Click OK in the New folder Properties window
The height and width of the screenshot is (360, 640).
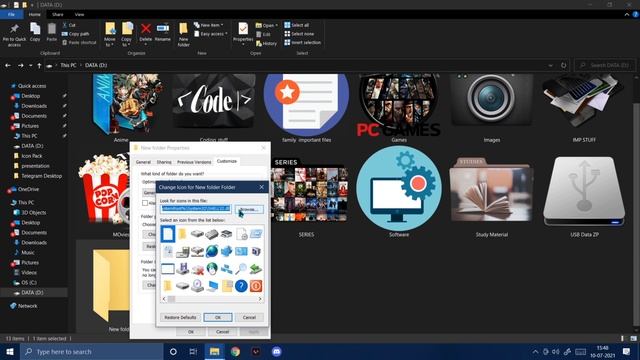coord(191,332)
